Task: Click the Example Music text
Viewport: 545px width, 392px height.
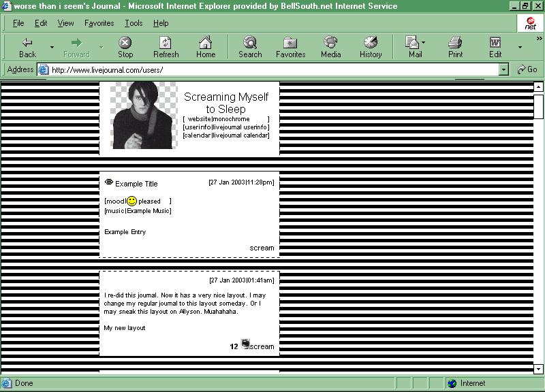Action: tap(149, 211)
